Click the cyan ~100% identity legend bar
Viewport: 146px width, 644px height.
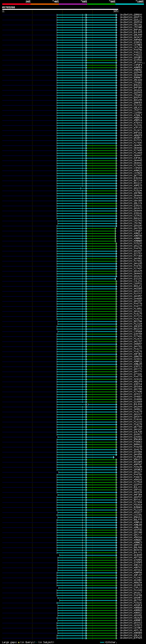pos(130,4)
